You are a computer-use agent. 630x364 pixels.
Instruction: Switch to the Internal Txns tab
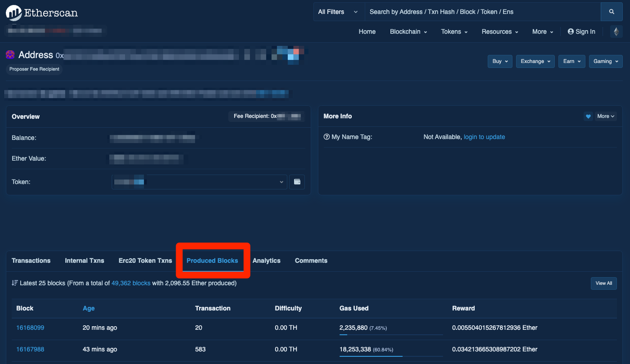[x=84, y=261]
